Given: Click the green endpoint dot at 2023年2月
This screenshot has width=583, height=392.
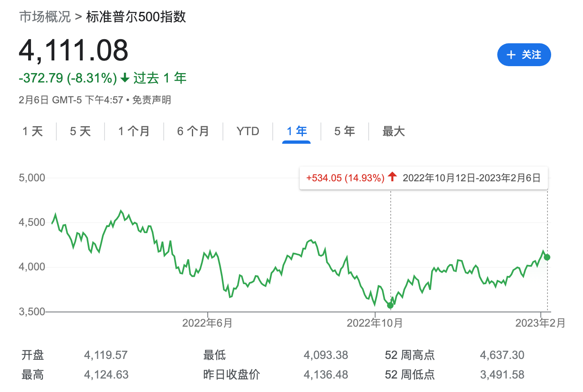Looking at the screenshot, I should (547, 257).
